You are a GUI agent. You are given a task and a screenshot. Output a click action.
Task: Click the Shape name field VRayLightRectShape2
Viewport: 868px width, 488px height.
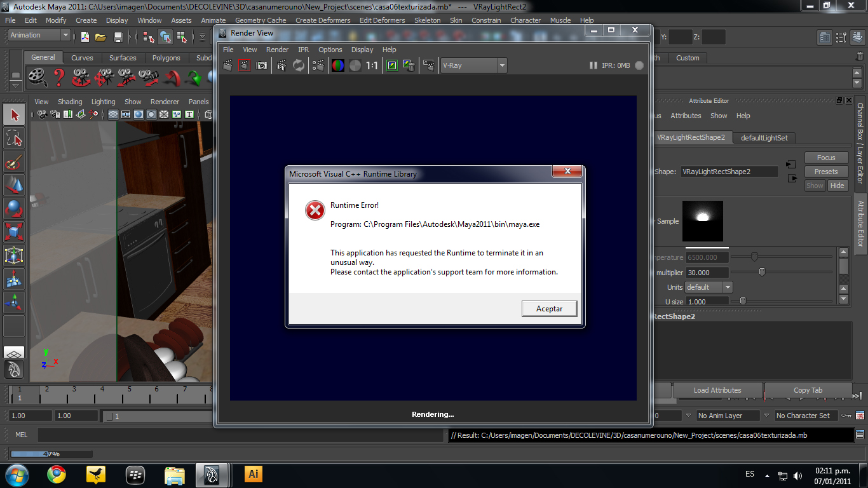pyautogui.click(x=729, y=172)
